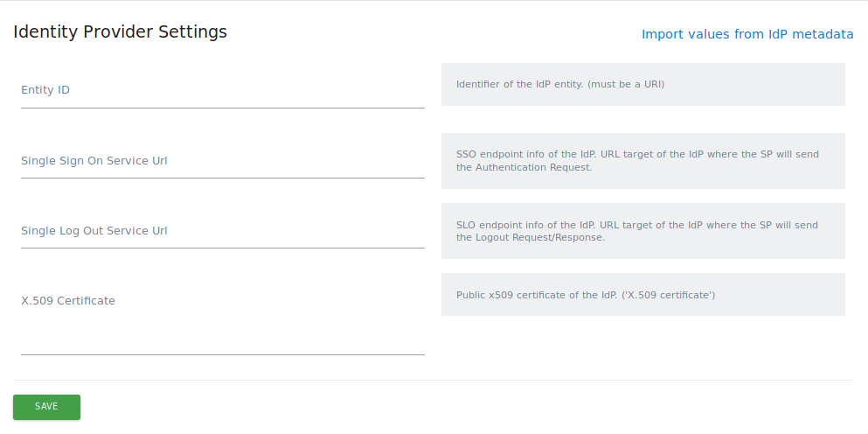Screen dimensions: 868x434
Task: Click the 'Single Log Out Service Url' label text
Action: coord(94,231)
